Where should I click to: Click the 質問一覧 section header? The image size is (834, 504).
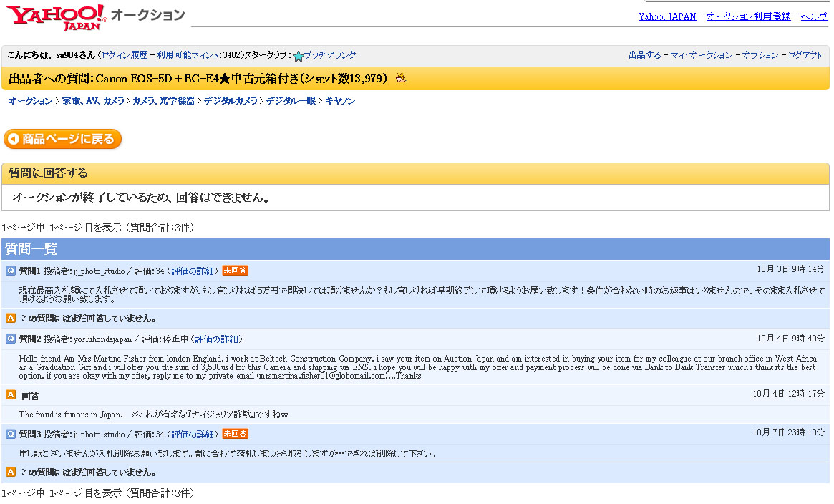[415, 249]
